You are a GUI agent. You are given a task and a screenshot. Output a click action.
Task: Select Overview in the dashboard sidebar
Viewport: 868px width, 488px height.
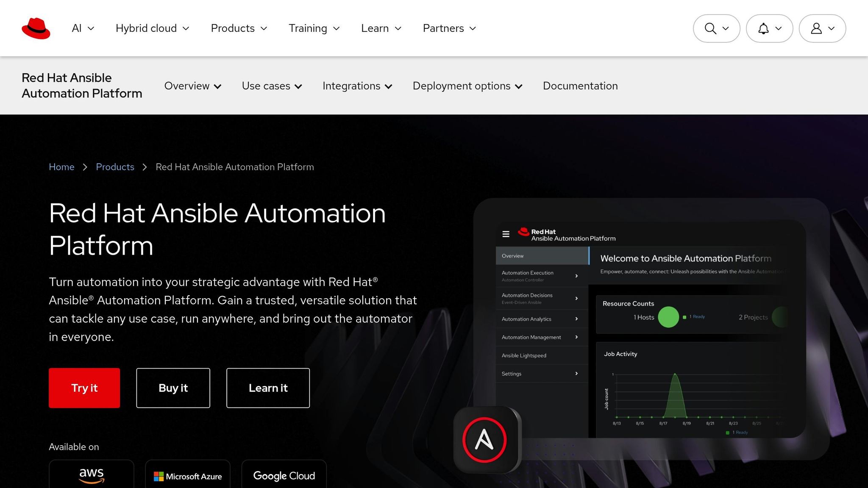[512, 256]
